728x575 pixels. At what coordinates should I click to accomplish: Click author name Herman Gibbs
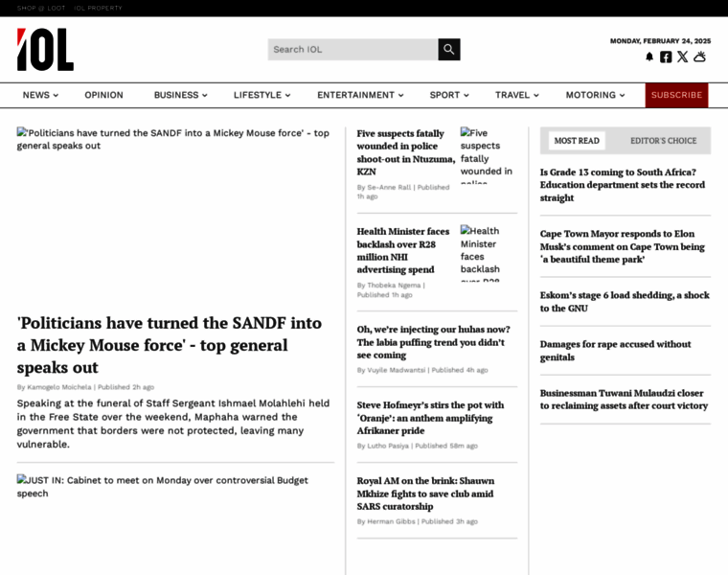pos(391,521)
